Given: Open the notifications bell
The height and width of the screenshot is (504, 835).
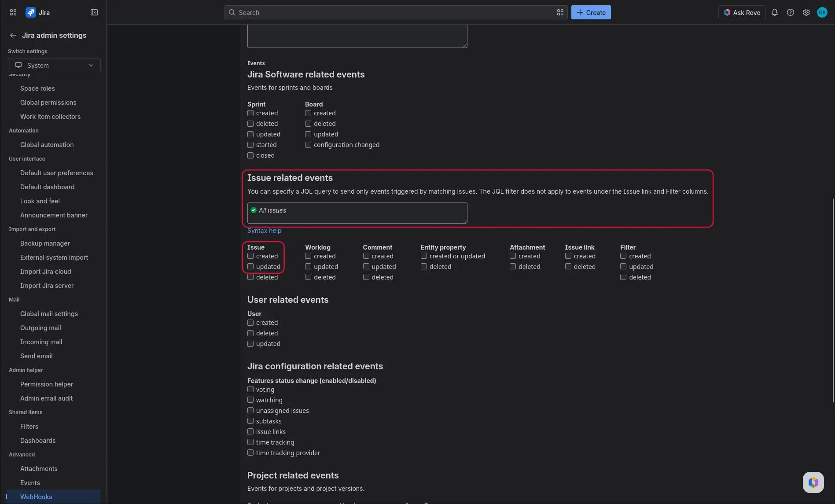Looking at the screenshot, I should pos(775,12).
